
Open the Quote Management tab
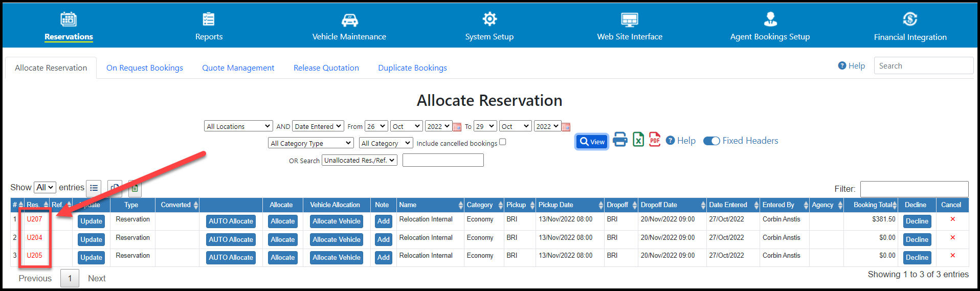click(x=238, y=68)
